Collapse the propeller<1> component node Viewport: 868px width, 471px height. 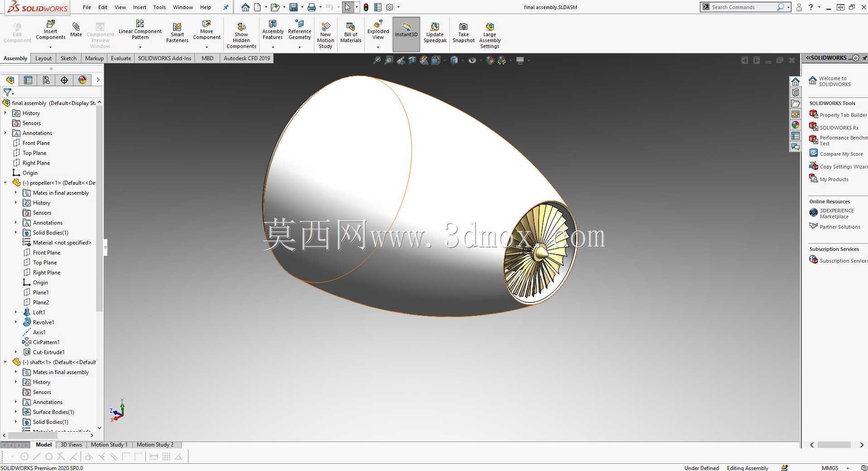[5, 183]
